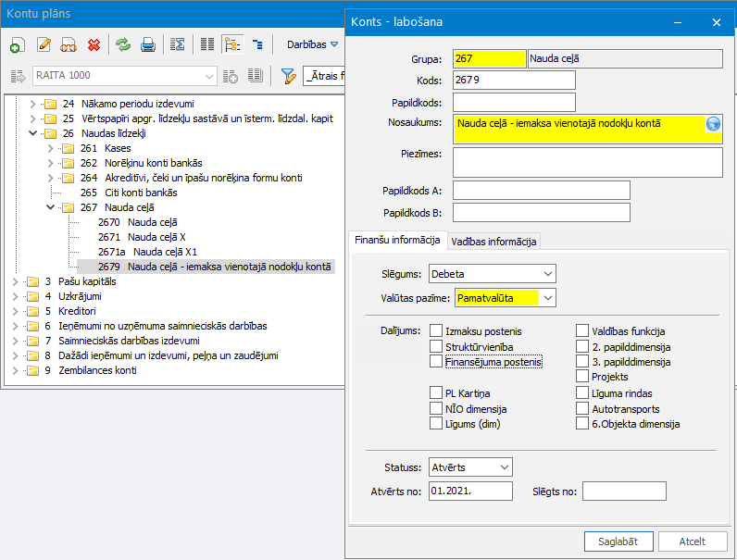Click the edit pencil icon in toolbar
737x560 pixels.
coord(44,44)
